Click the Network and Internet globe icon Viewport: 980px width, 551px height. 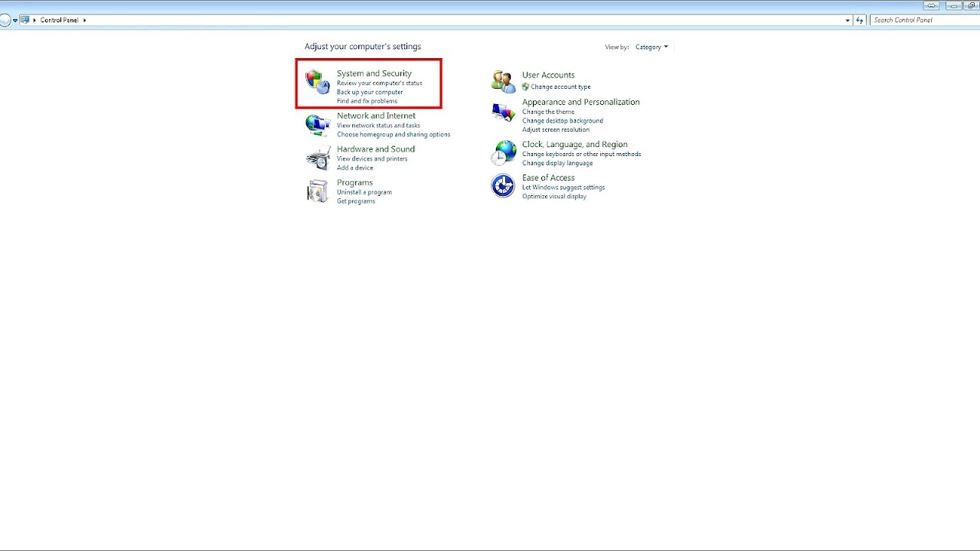318,125
